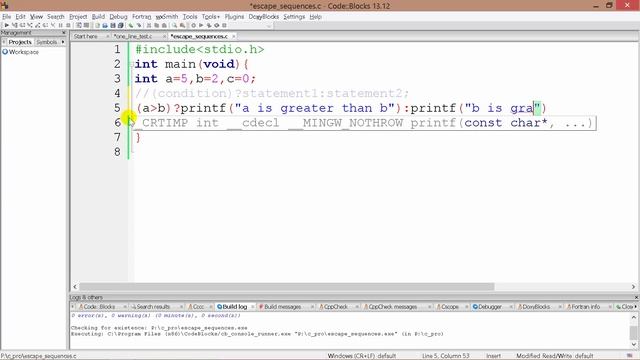Click the Break debugger pause icon
Screen dimensions: 640x360
pos(60,25)
